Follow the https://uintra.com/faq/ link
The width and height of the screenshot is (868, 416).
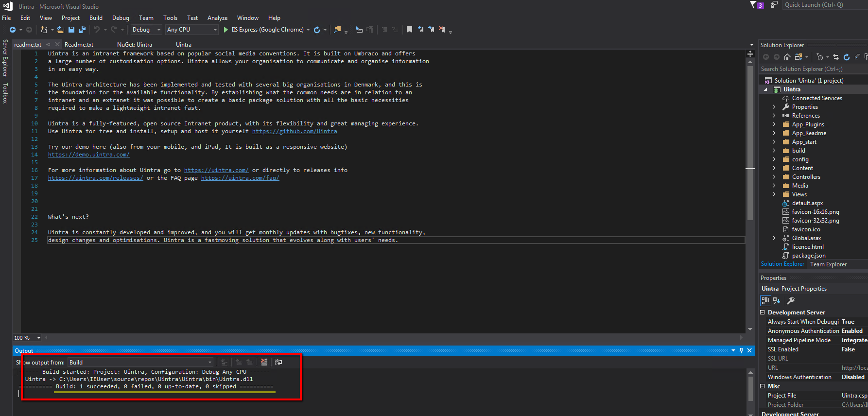[240, 178]
